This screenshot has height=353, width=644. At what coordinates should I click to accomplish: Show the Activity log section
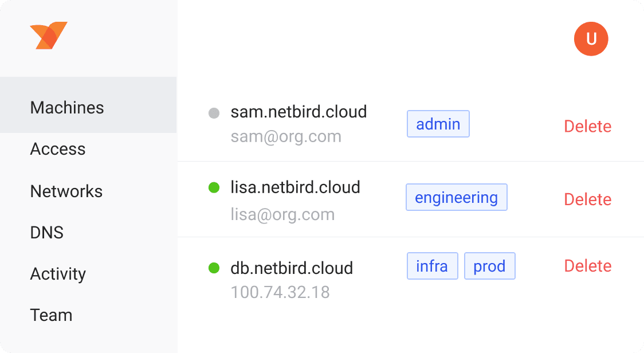click(58, 274)
